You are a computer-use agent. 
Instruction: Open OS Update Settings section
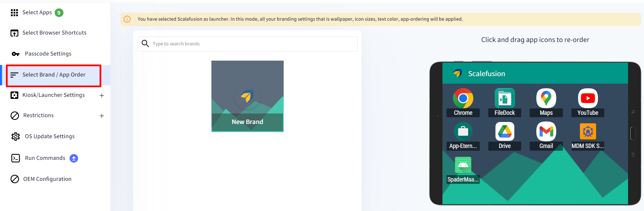tap(50, 136)
